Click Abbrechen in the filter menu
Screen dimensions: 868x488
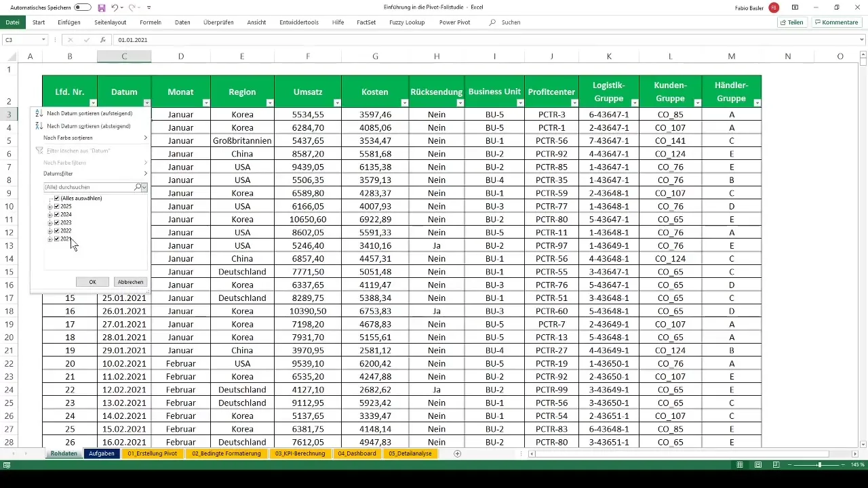click(x=130, y=282)
